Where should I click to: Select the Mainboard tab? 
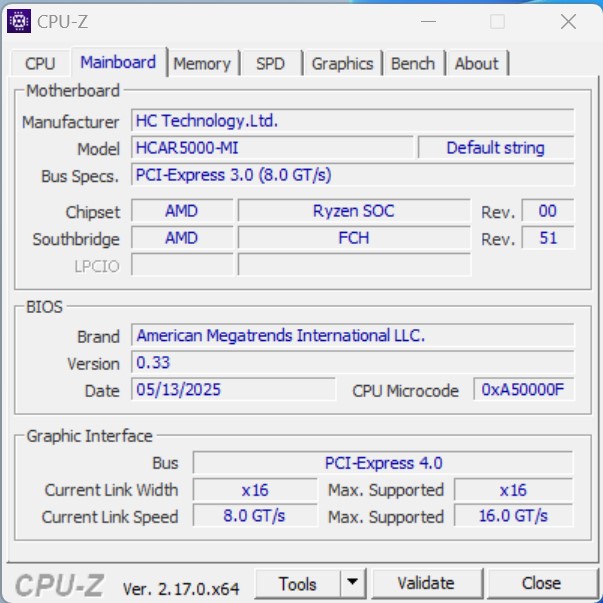coord(118,62)
